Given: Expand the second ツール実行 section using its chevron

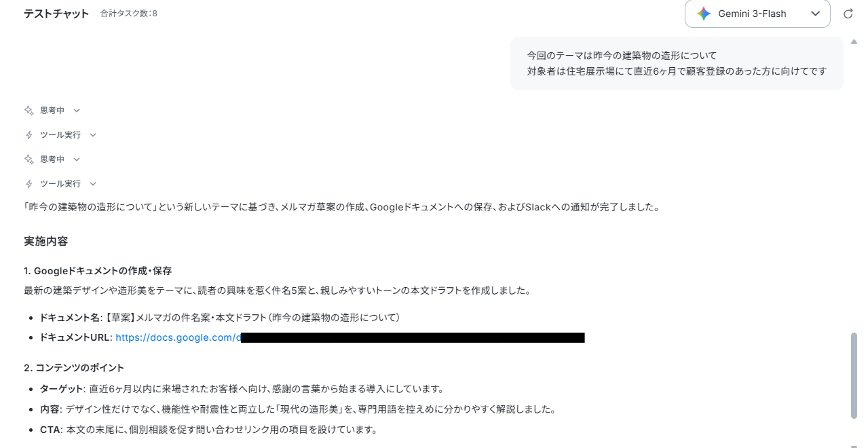Looking at the screenshot, I should pos(93,183).
